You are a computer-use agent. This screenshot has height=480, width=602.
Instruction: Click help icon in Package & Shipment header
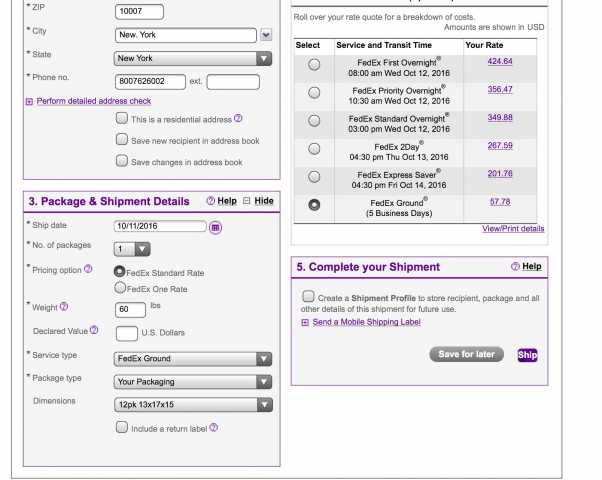pos(210,201)
